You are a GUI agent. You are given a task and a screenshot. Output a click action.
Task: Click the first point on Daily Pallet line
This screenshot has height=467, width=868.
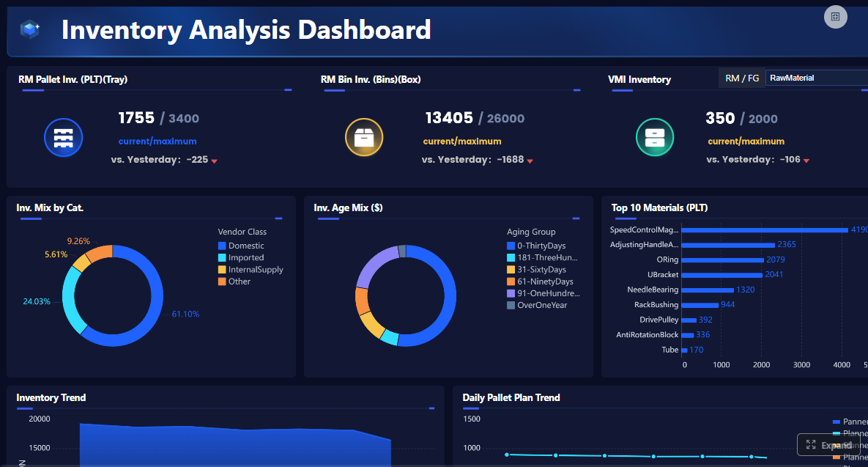point(507,455)
